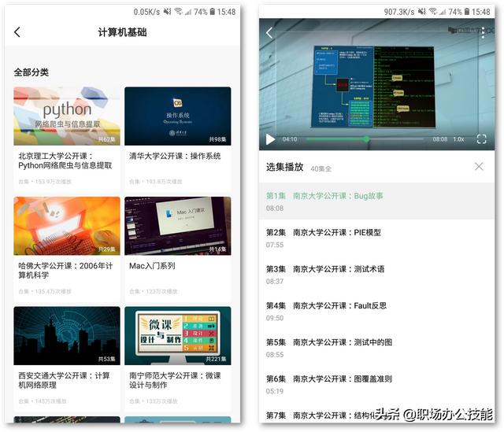This screenshot has width=504, height=432.
Task: Tap the battery icon in left status bar
Action: (x=212, y=12)
